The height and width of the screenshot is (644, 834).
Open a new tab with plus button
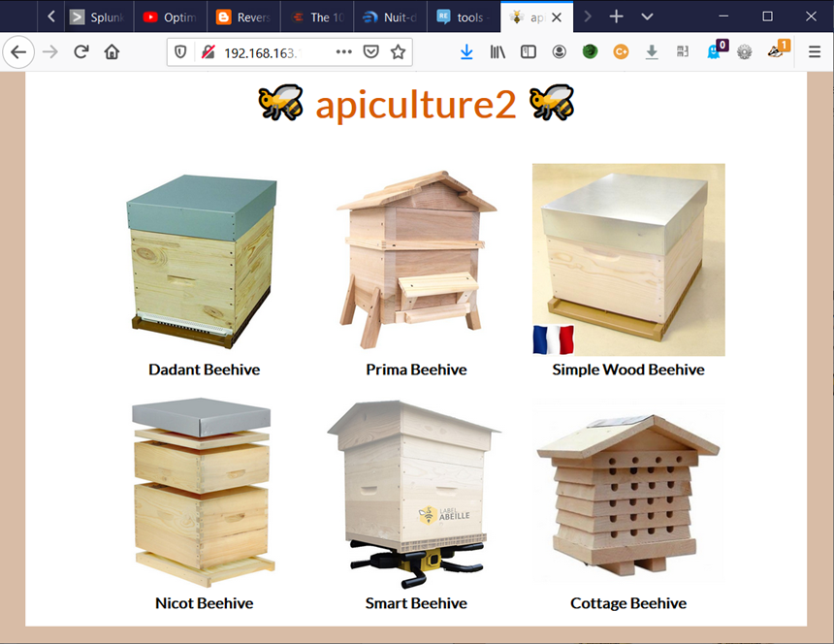616,17
